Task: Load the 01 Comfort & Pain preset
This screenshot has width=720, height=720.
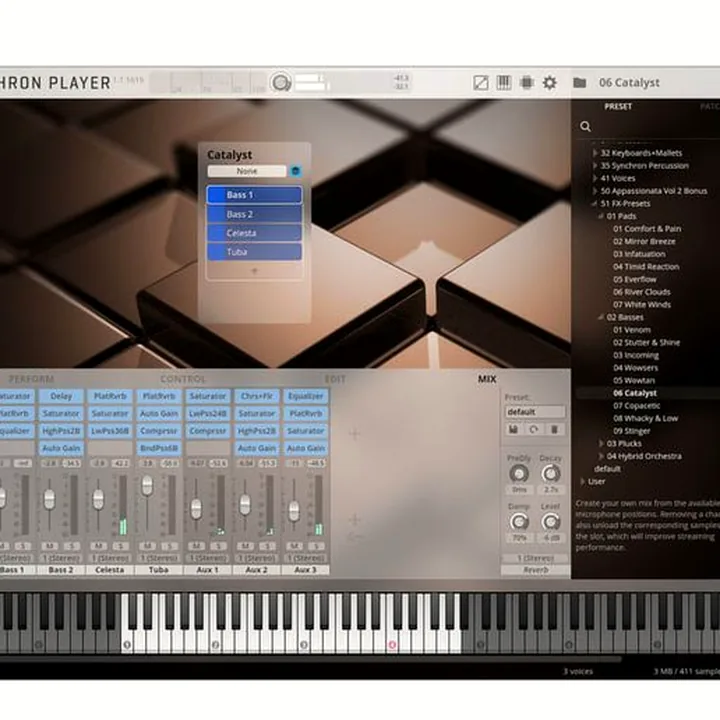Action: [647, 229]
